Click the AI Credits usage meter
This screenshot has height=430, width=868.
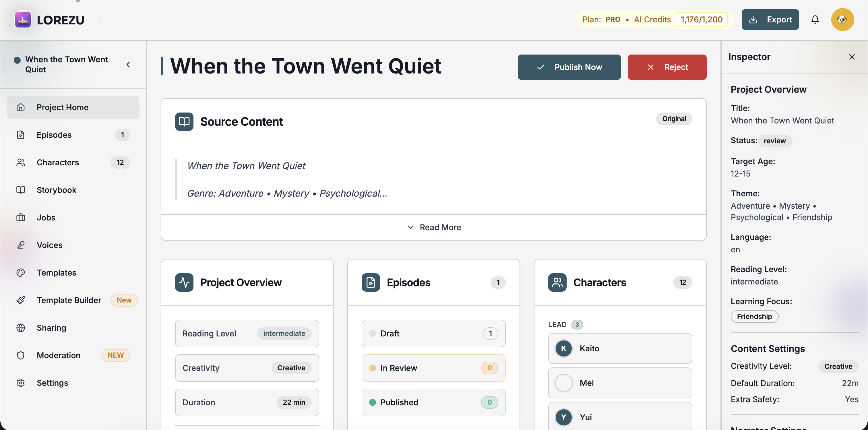pos(702,20)
